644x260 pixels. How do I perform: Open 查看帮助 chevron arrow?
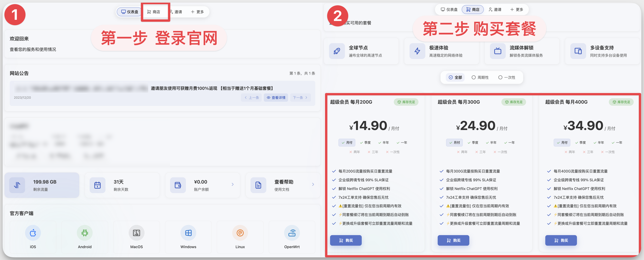313,185
